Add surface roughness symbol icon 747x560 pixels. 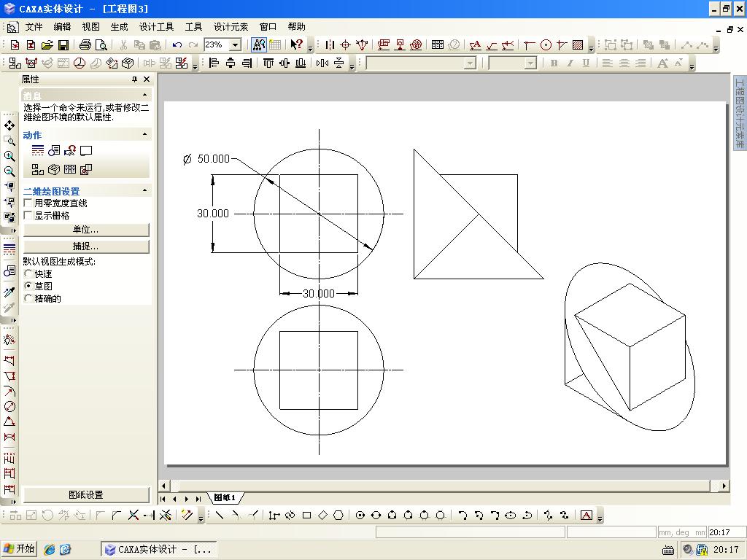[491, 44]
